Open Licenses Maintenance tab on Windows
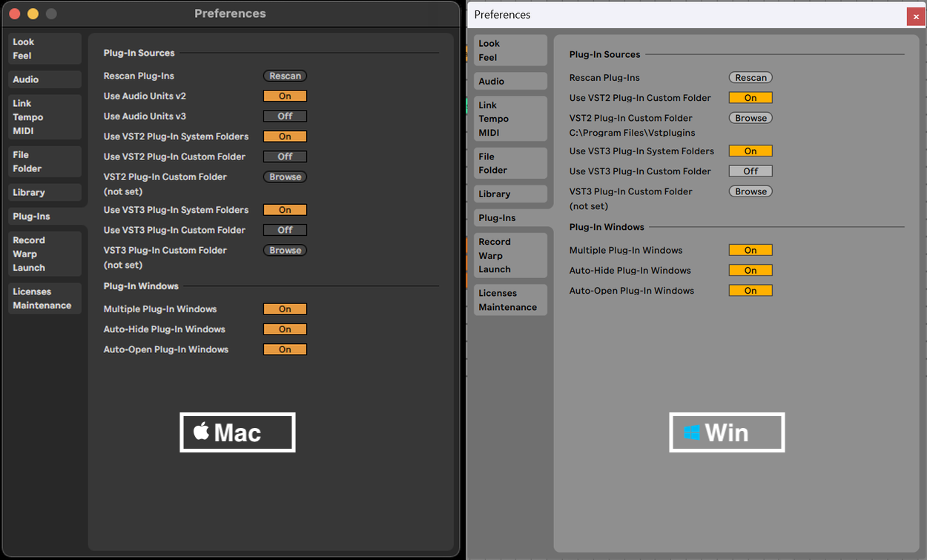This screenshot has width=927, height=560. point(510,300)
